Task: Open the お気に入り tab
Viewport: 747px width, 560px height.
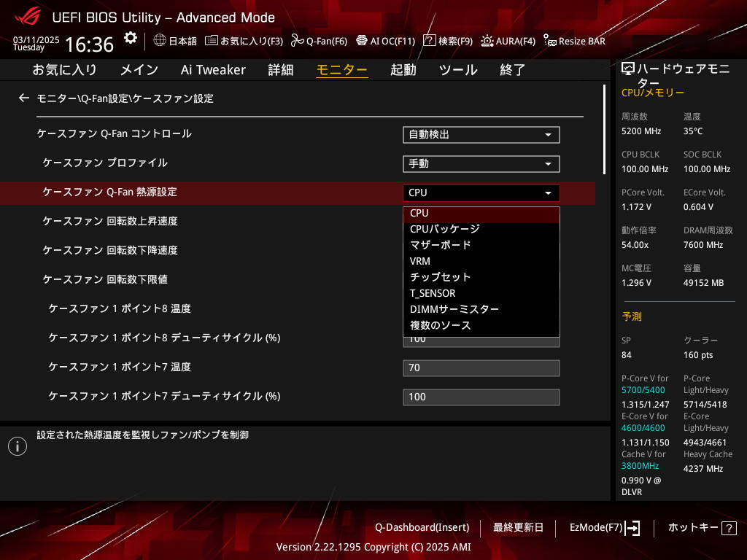Action: 64,70
